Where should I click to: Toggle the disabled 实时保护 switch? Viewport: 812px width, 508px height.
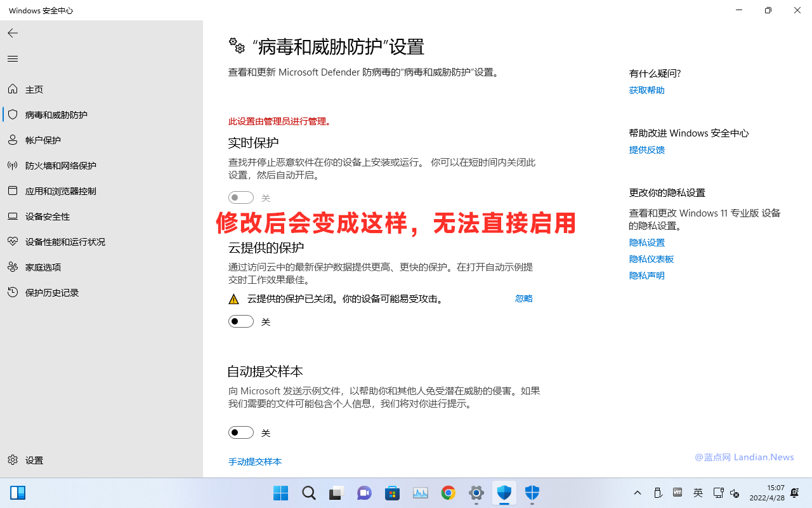pyautogui.click(x=241, y=197)
